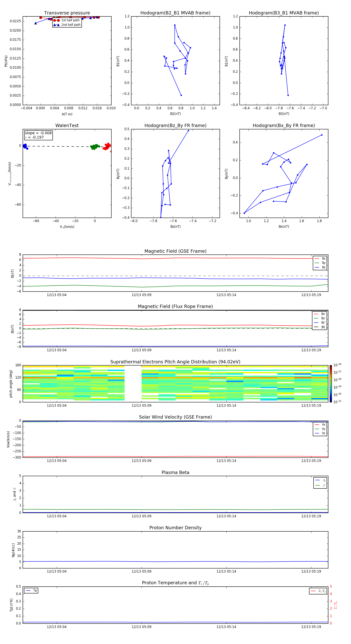
Task: Click the "Magnetic Field (Flux Rope Frame)" title
Action: tap(175, 307)
